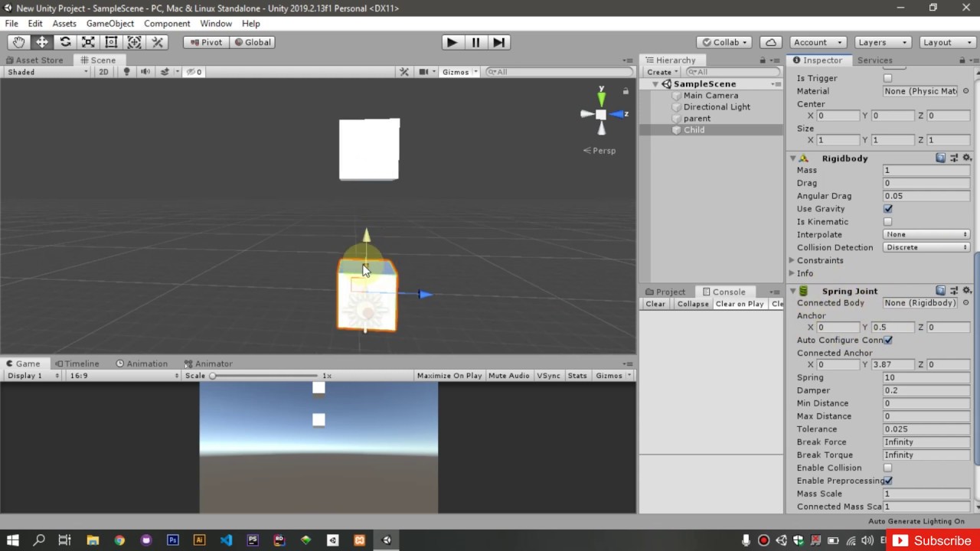This screenshot has width=980, height=551.
Task: Click the Stats button in Game view
Action: [x=577, y=376]
